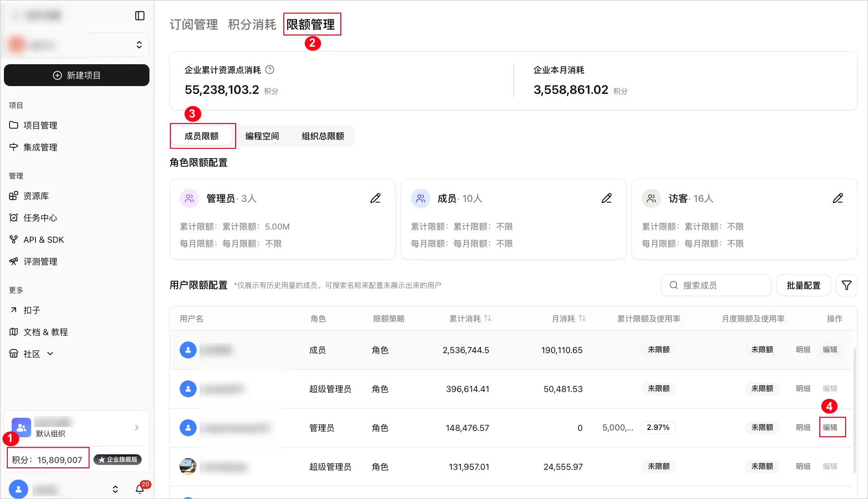The width and height of the screenshot is (868, 499).
Task: Click the help icon beside 企业累计资源点消耗
Action: pos(270,70)
